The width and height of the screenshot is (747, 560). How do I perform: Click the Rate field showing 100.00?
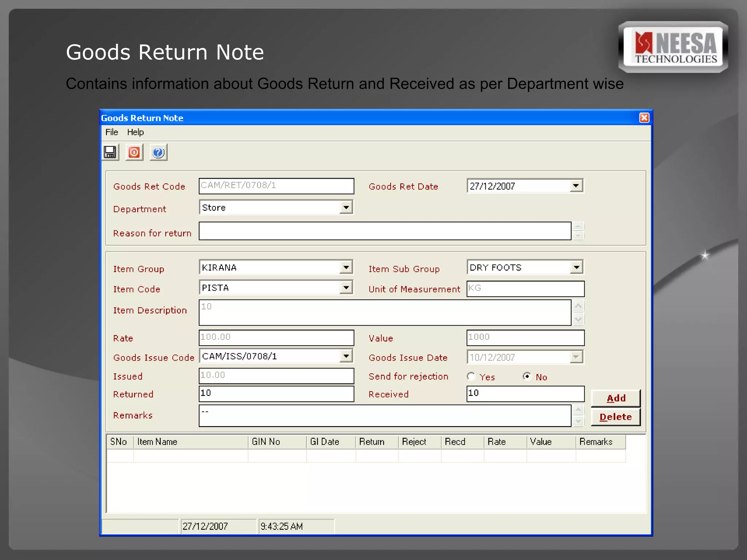(276, 338)
